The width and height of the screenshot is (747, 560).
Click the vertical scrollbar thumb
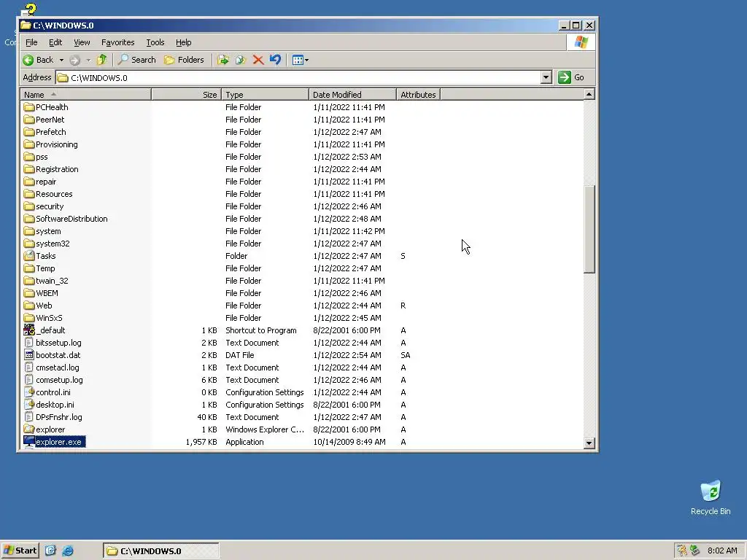click(589, 229)
